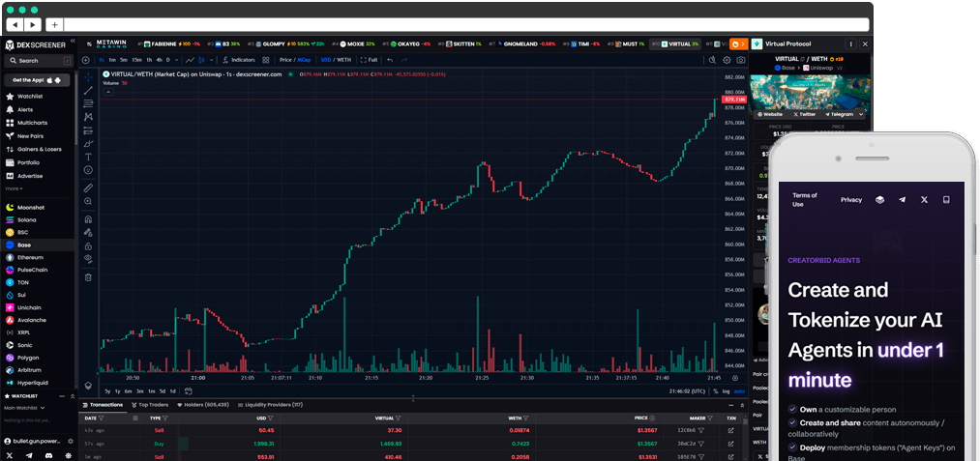The height and width of the screenshot is (461, 980).
Task: Open the token Website link
Action: (770, 114)
